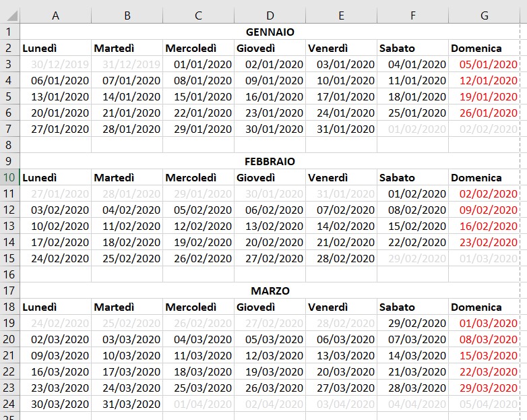Click the select-all corner of the sheet

[x=9, y=16]
